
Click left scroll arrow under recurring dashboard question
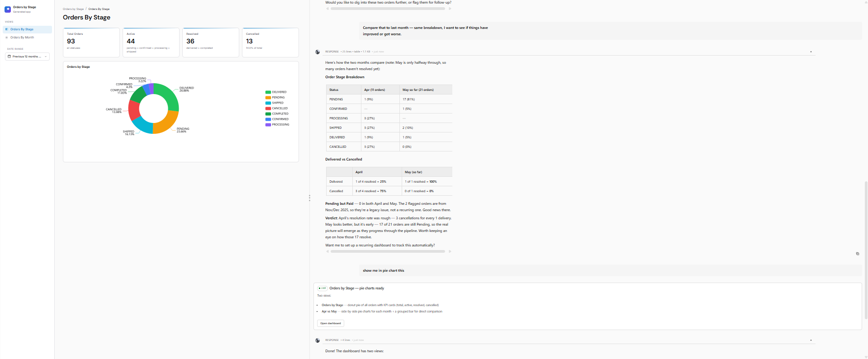point(327,251)
